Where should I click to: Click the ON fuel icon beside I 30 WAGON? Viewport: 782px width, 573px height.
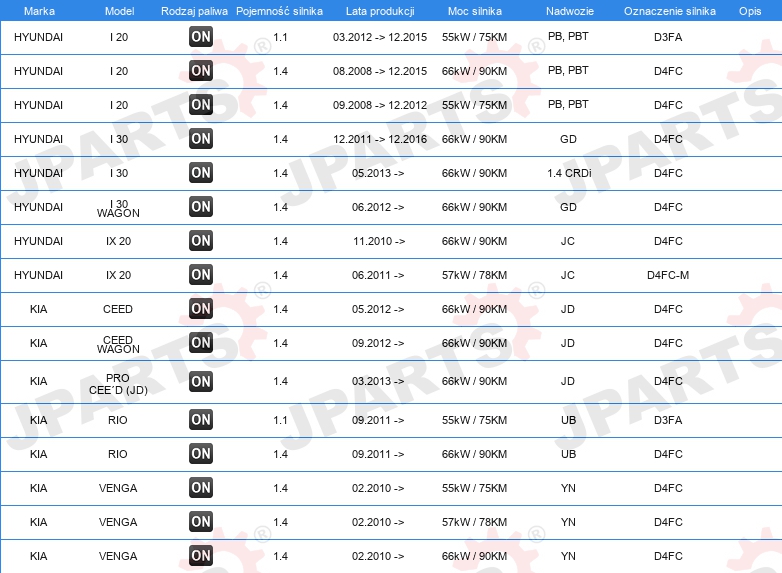[x=200, y=206]
